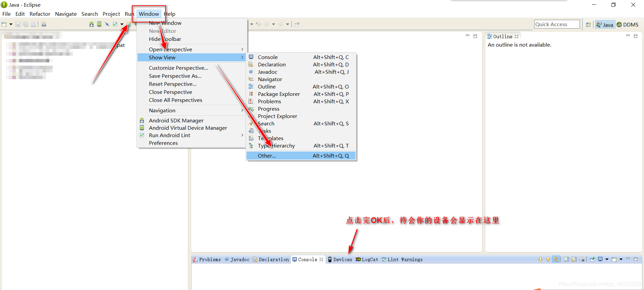Click the Show Previous up-arrow console icon
The width and height of the screenshot is (644, 290).
548,259
